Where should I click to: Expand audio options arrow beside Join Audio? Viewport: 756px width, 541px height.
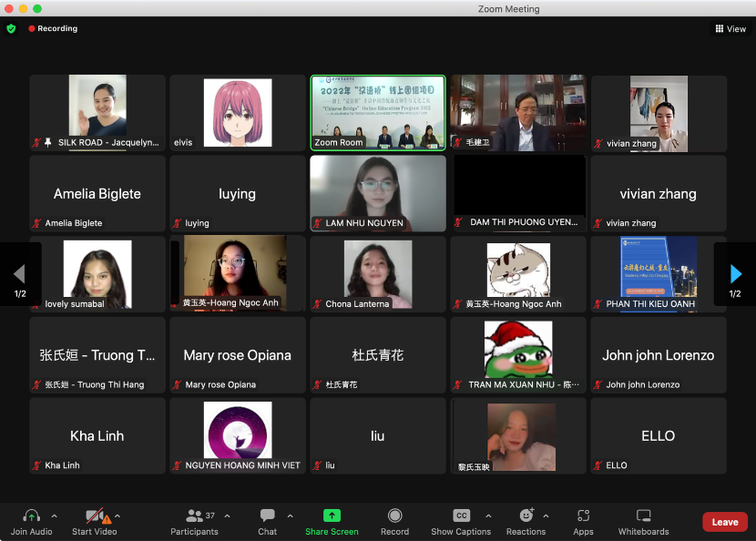coord(54,515)
